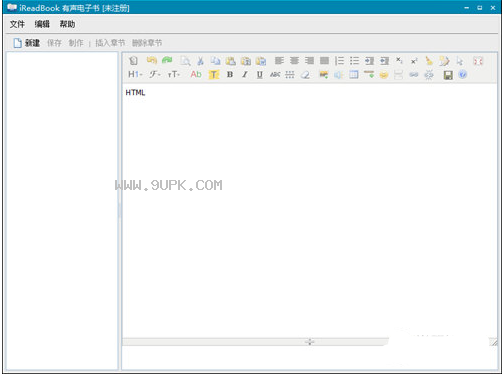
Task: Redo with the green arrow icon
Action: pyautogui.click(x=167, y=61)
